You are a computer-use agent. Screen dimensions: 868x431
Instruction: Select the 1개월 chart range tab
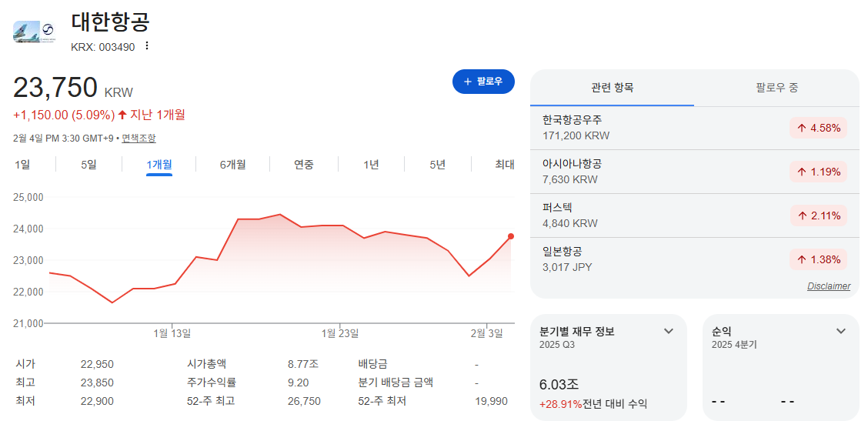(159, 165)
